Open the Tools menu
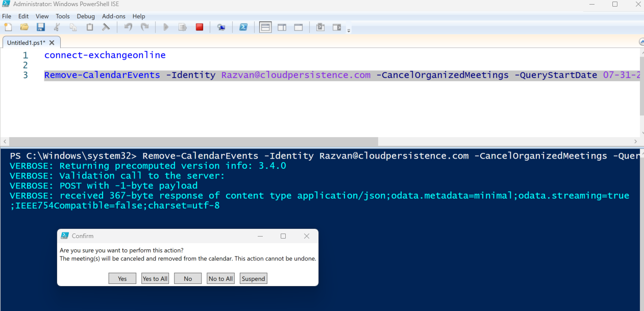This screenshot has height=311, width=644. pos(63,16)
